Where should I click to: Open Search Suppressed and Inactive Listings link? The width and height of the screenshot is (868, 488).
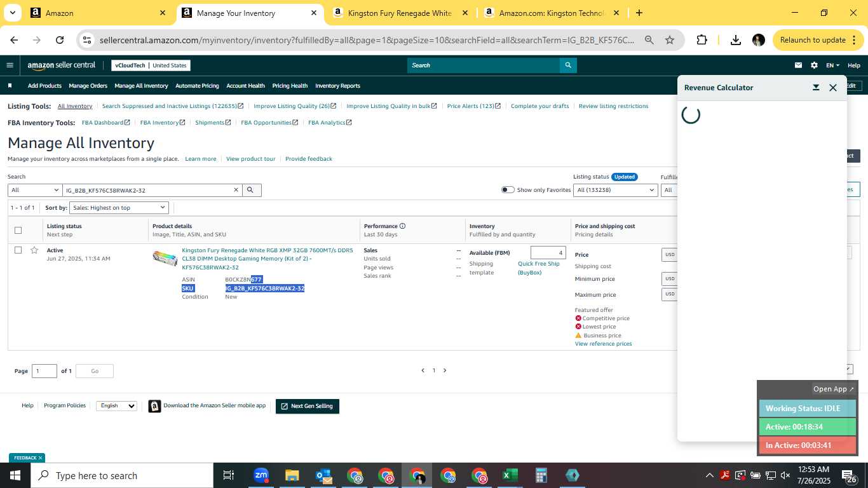click(172, 106)
